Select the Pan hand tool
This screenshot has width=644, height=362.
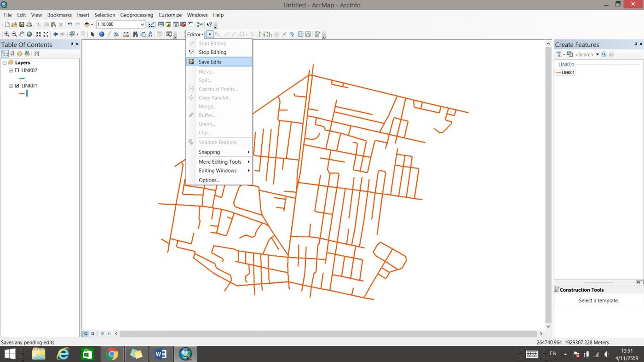pos(22,34)
